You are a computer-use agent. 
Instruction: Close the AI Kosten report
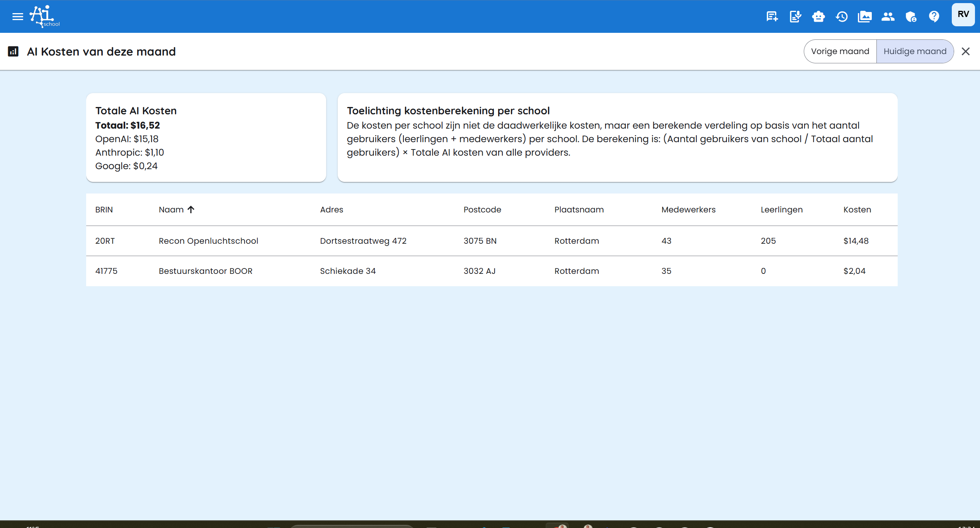[965, 51]
